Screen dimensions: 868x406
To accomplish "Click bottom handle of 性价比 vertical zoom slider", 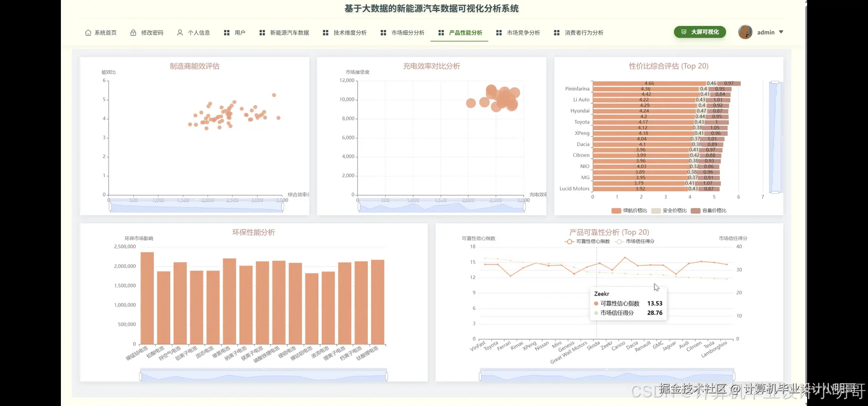I will [x=775, y=193].
